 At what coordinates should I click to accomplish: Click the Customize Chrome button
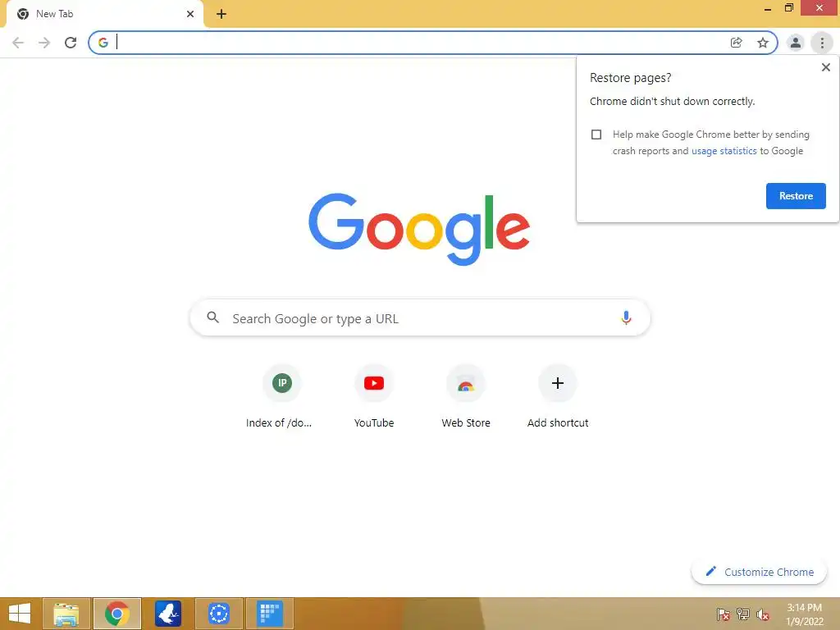pos(759,572)
